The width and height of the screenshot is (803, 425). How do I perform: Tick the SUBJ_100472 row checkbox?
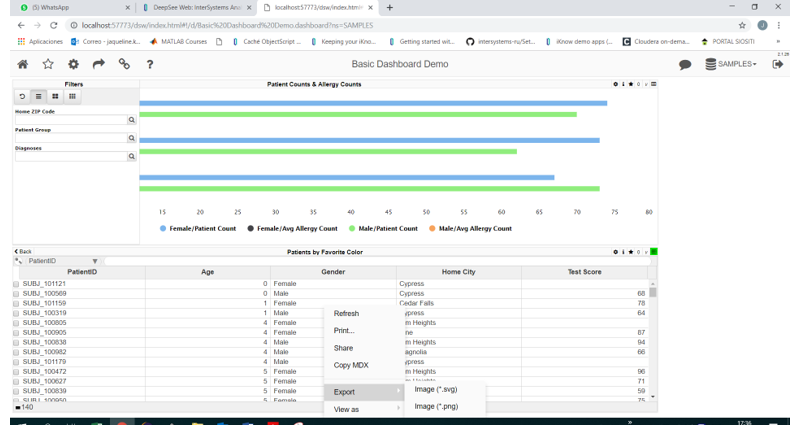pos(16,371)
